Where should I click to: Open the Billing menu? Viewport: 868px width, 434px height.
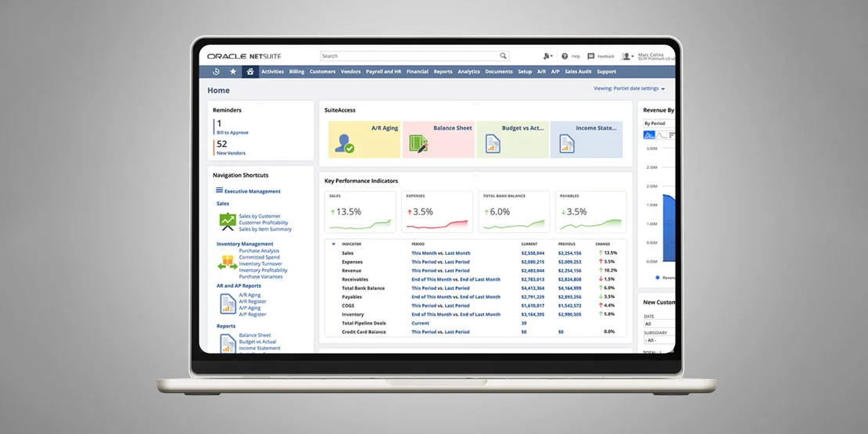pos(296,72)
